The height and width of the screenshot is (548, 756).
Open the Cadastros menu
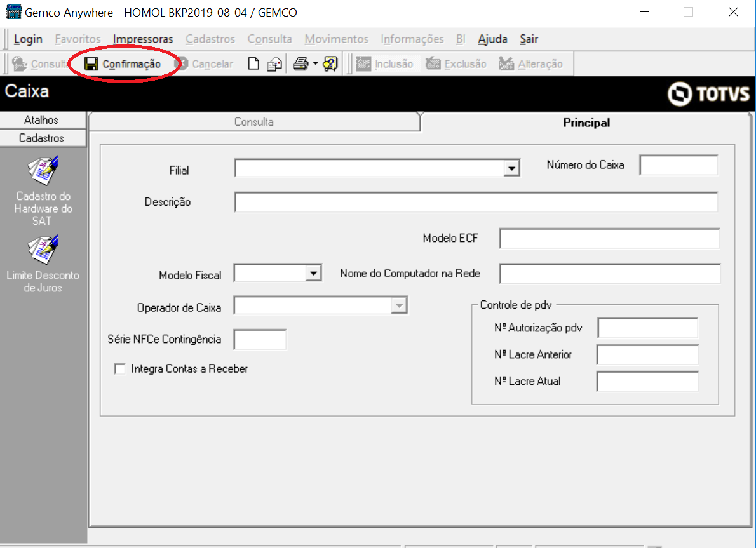click(210, 39)
